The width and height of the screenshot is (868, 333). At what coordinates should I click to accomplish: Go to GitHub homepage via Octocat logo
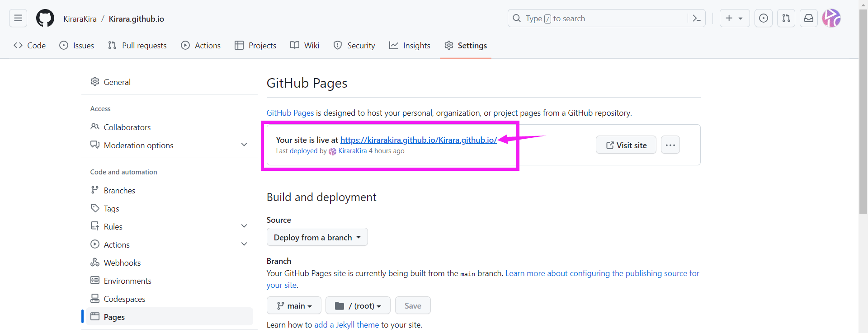pos(45,18)
